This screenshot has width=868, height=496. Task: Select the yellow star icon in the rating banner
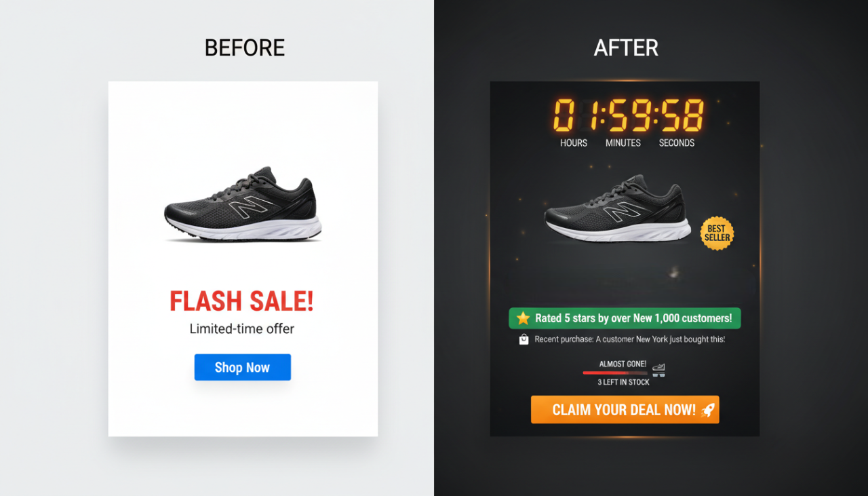click(522, 318)
